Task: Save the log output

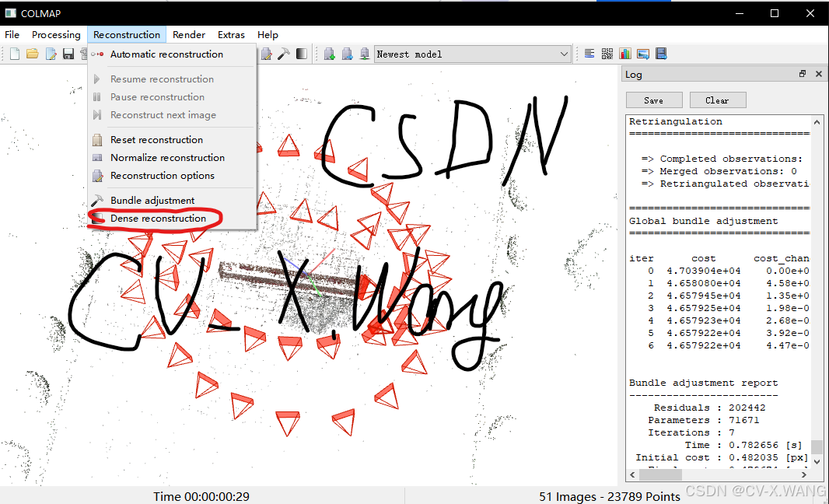Action: coord(653,100)
